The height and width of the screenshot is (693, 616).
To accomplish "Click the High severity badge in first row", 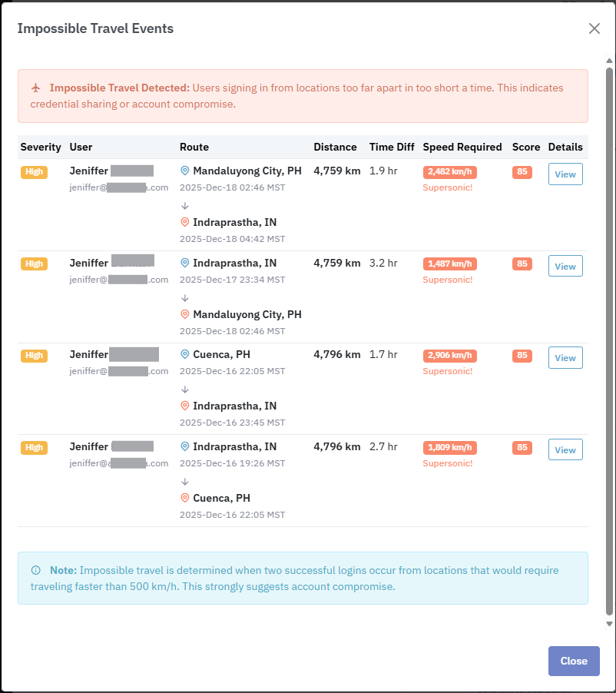I will point(34,172).
